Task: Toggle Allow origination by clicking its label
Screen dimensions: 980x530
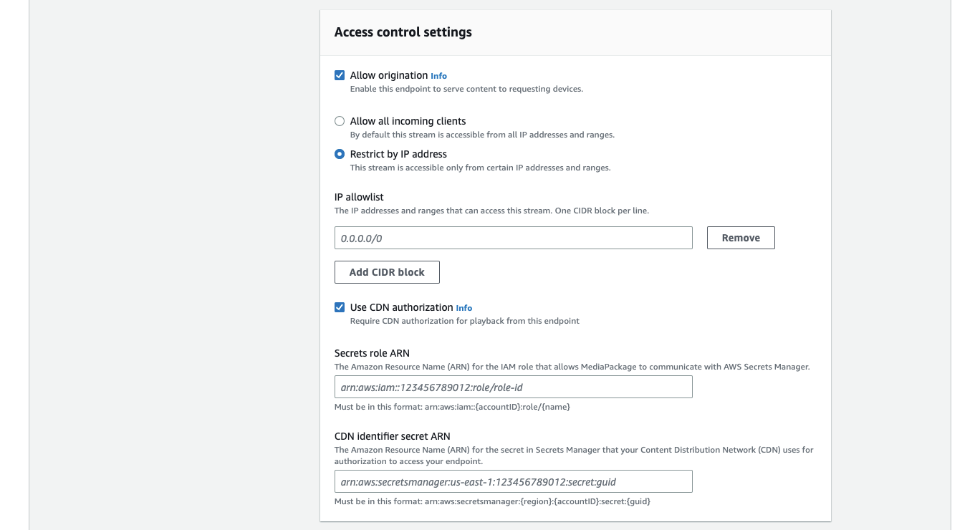Action: [390, 75]
